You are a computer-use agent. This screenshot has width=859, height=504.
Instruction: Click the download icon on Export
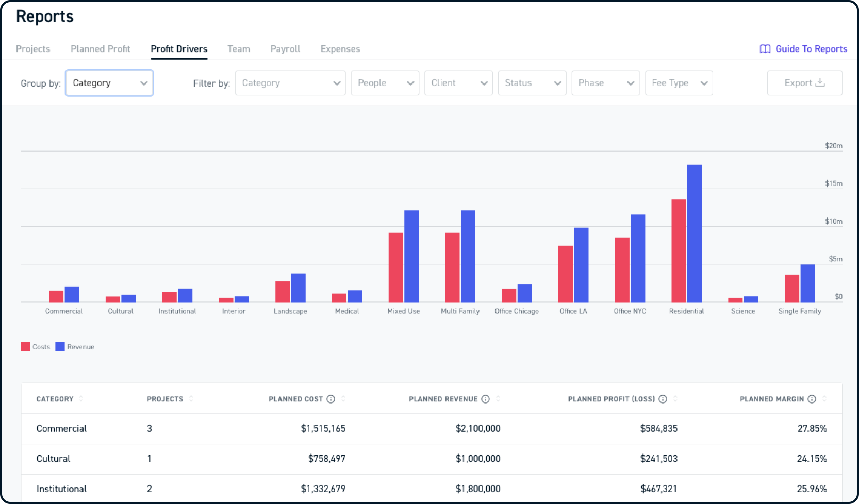pos(820,82)
